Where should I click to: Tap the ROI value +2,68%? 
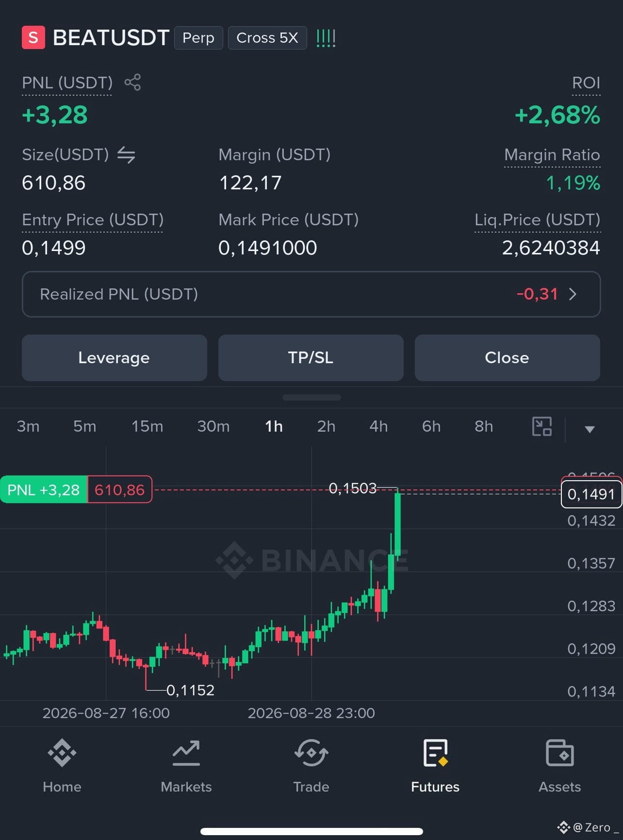tap(557, 116)
